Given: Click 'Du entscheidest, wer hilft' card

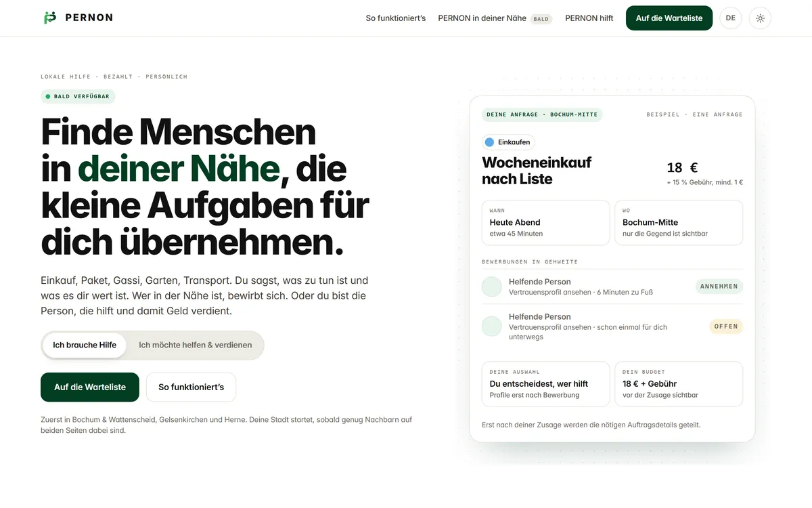Looking at the screenshot, I should tap(546, 384).
